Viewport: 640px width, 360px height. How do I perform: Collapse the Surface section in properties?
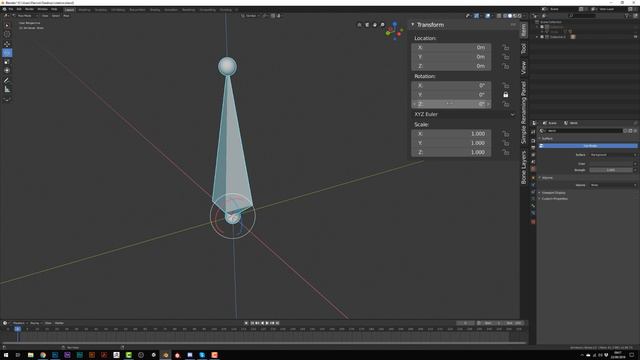click(x=546, y=139)
